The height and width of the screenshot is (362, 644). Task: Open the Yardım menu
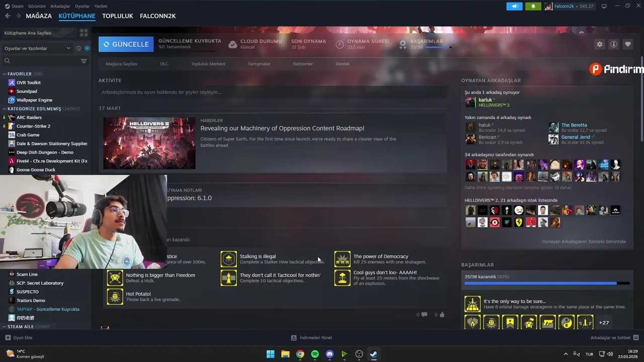(x=101, y=6)
